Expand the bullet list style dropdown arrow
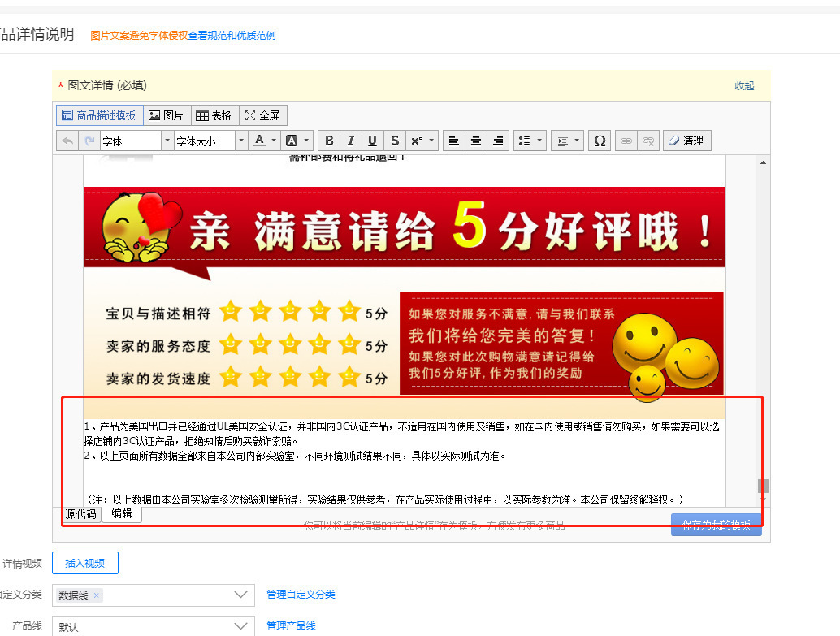 (539, 141)
